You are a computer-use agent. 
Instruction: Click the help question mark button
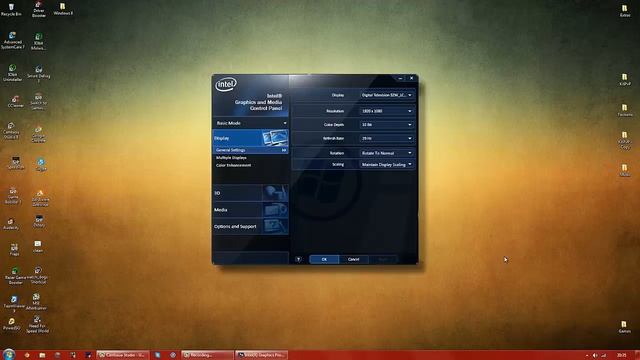point(298,259)
